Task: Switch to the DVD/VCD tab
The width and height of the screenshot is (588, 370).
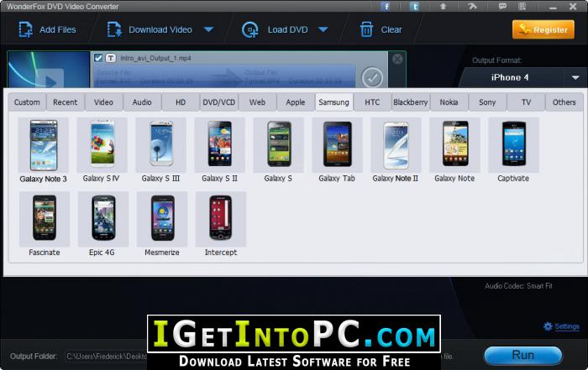Action: point(218,102)
